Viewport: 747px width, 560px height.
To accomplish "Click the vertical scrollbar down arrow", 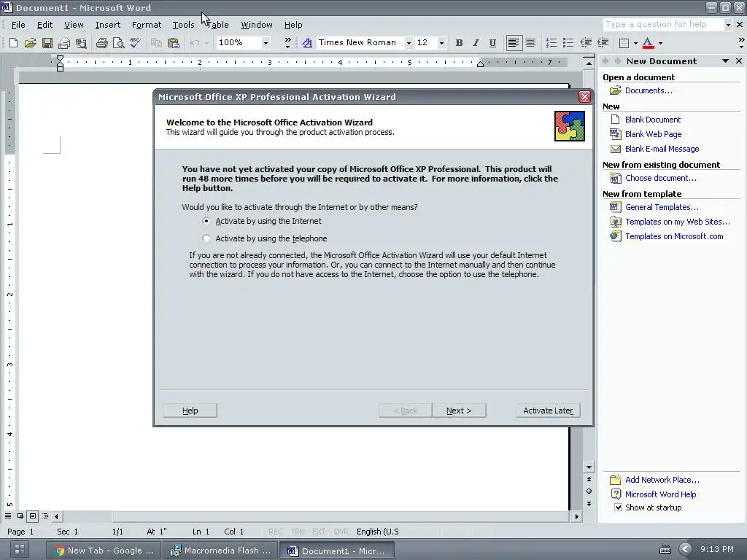I will [589, 467].
